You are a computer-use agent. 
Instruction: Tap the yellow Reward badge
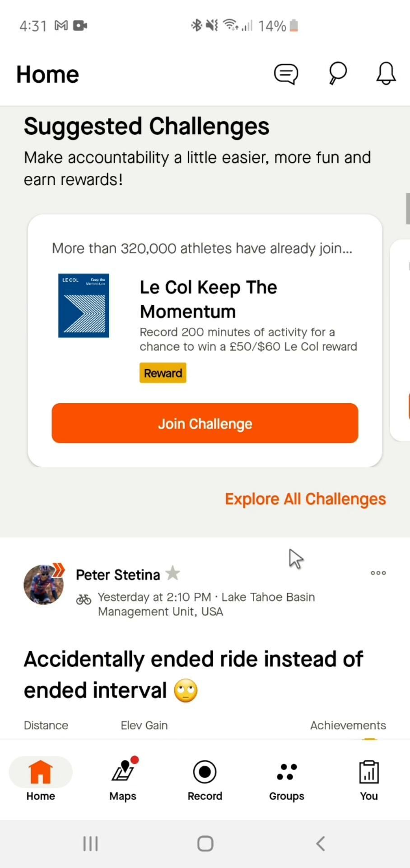click(x=163, y=373)
